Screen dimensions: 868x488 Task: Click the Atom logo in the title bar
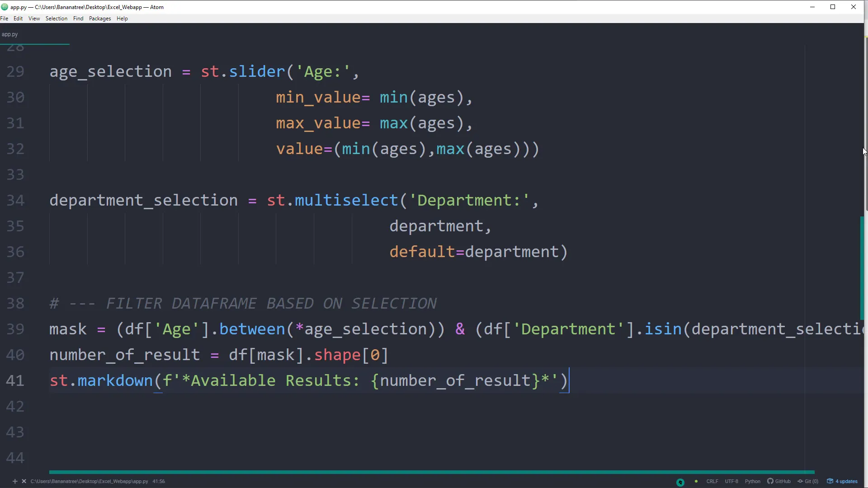5,7
